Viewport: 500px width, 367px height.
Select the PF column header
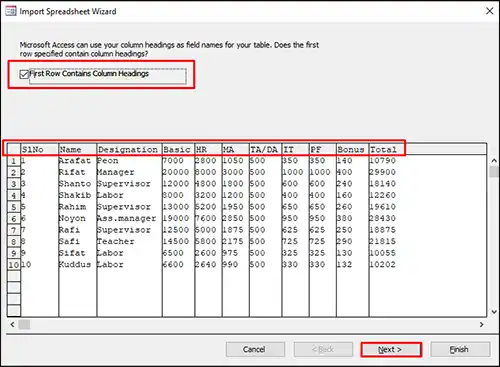[x=323, y=149]
